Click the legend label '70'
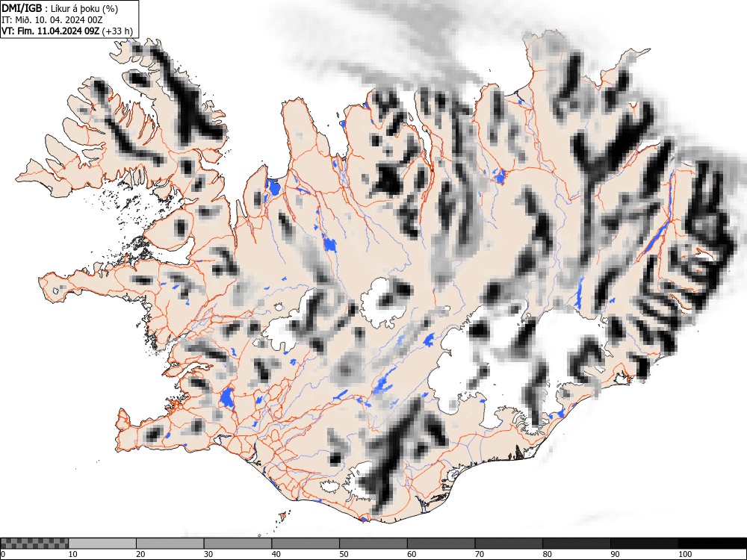 tap(480, 554)
